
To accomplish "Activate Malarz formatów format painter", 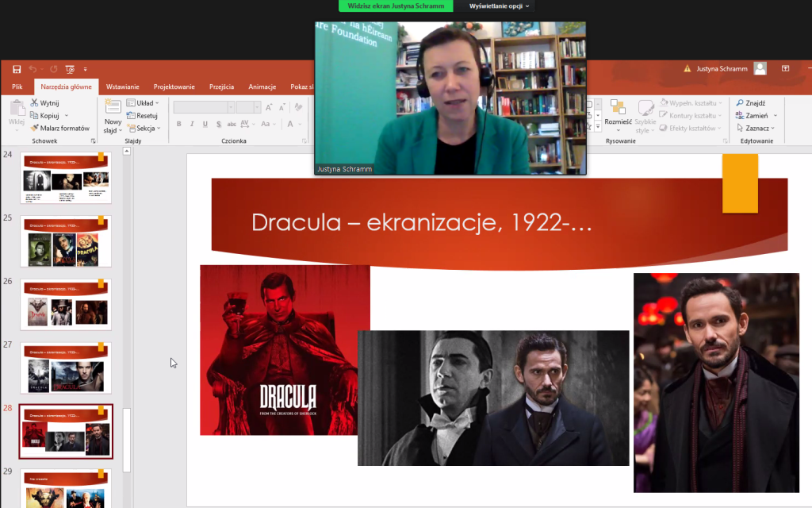I will tap(59, 128).
